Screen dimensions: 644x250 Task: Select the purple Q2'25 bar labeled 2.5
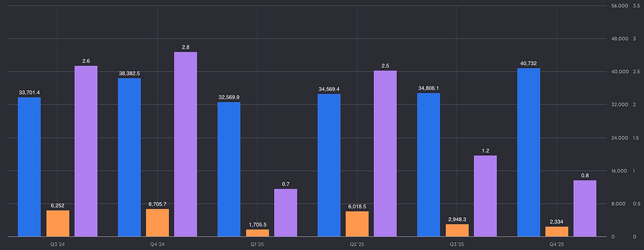click(385, 153)
